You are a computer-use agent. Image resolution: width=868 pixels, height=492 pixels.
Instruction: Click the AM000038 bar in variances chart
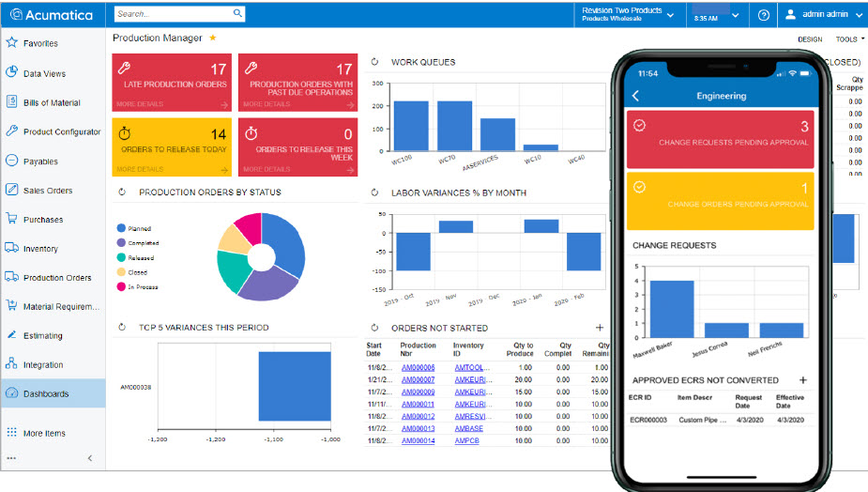(x=295, y=386)
